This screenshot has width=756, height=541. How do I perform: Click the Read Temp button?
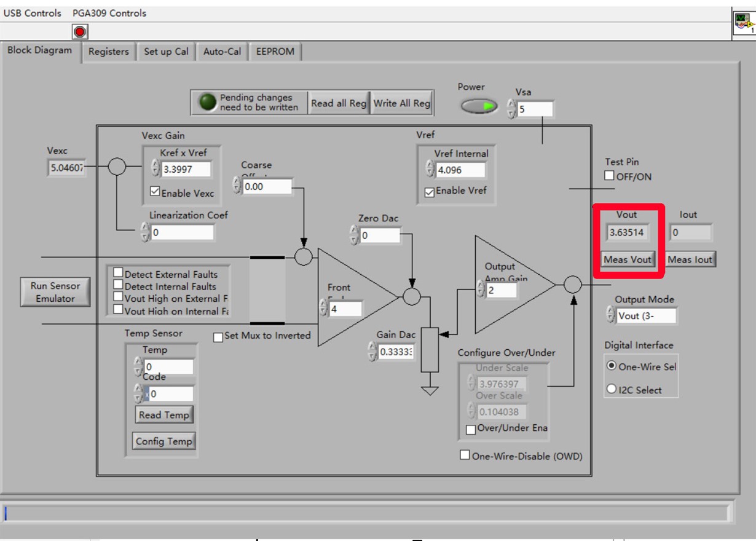[163, 415]
